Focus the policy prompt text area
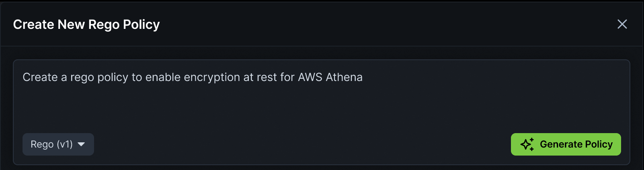The height and width of the screenshot is (170, 644). [322, 96]
